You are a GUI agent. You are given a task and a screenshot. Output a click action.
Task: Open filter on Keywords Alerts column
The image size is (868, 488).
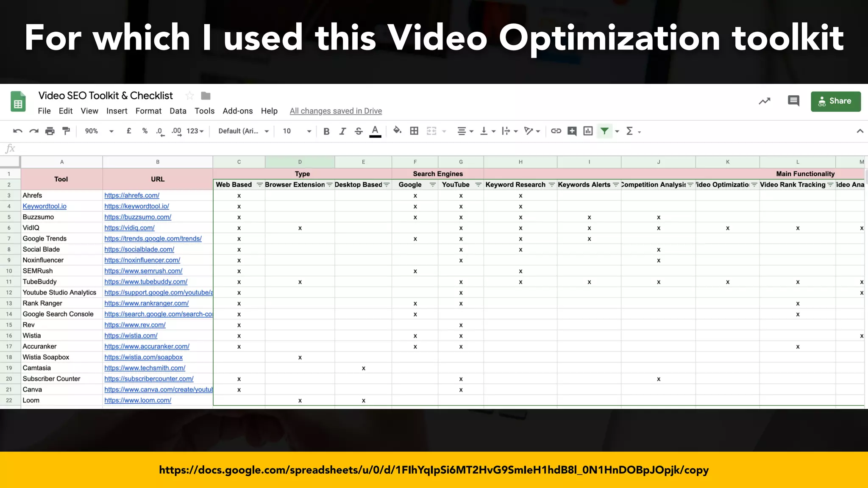616,185
